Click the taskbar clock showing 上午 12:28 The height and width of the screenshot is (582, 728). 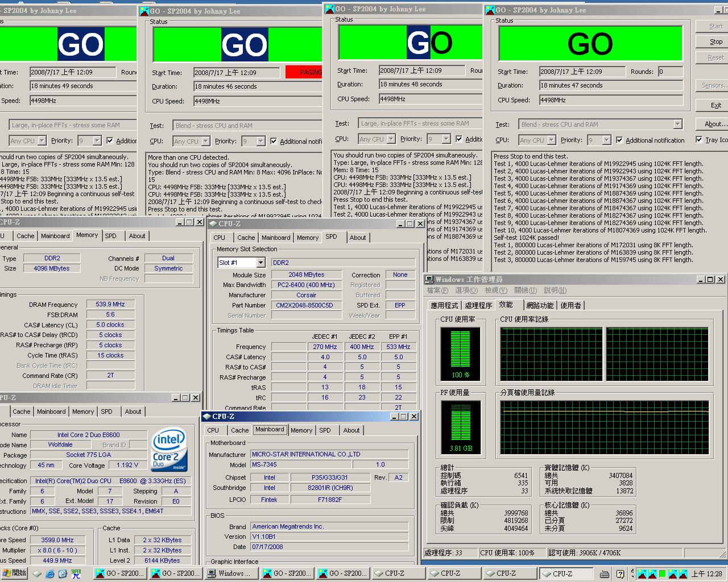pos(706,574)
